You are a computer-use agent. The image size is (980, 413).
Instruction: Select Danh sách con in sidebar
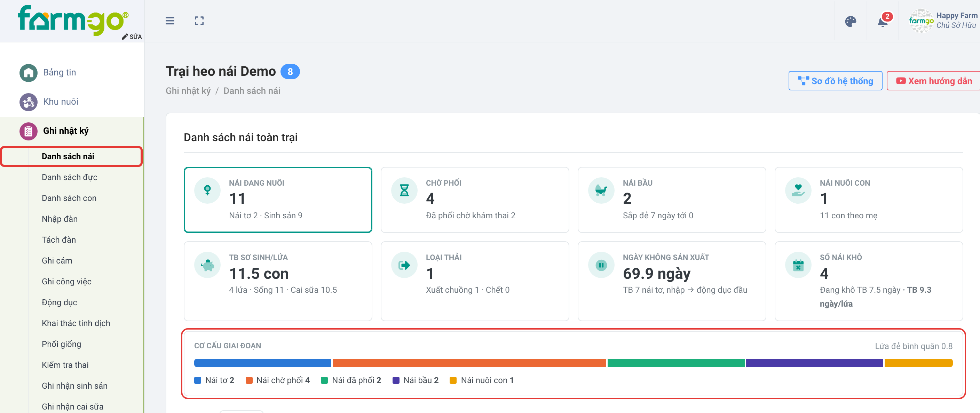point(69,198)
